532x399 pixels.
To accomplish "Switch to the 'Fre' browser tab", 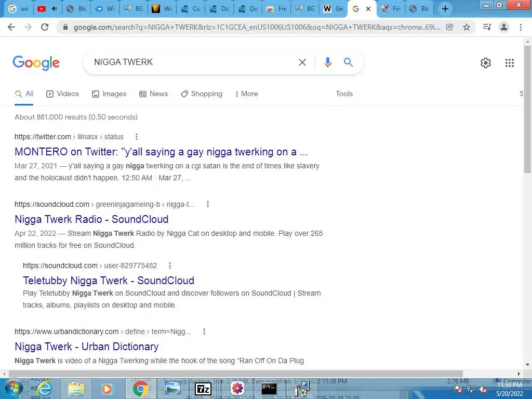I will tap(276, 9).
